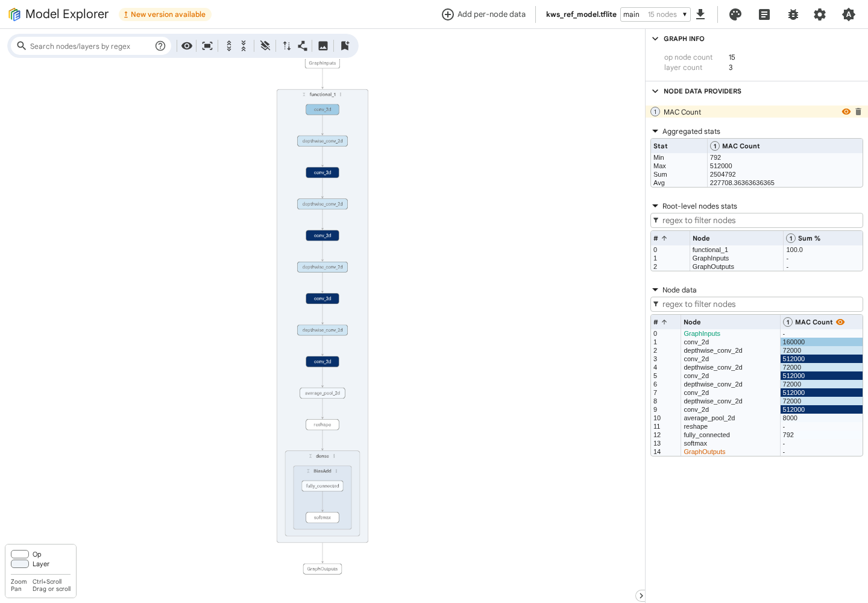Focus the search nodes/layers regex field
The height and width of the screenshot is (603, 868).
[90, 46]
